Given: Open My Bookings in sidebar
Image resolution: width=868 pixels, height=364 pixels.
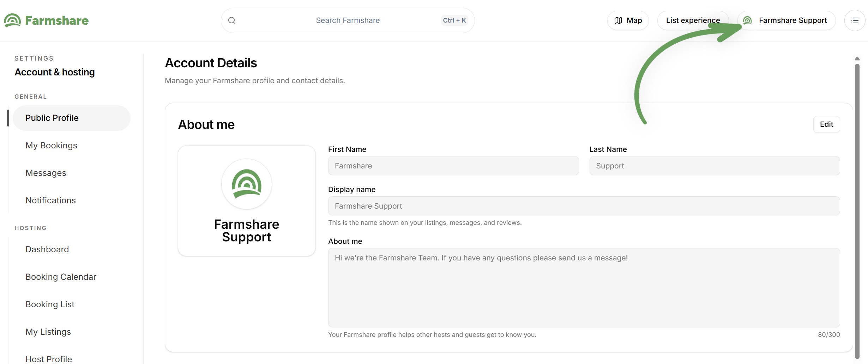Looking at the screenshot, I should (x=51, y=145).
